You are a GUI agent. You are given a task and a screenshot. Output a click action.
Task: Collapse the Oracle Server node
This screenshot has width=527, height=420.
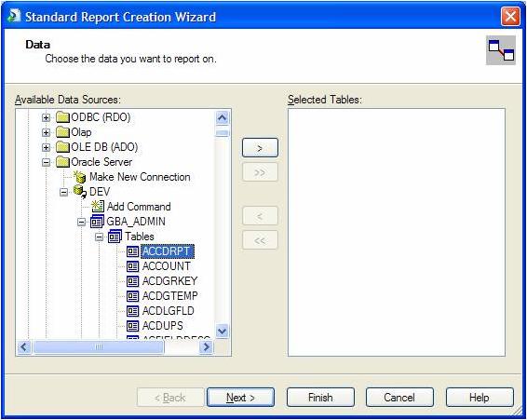coord(46,162)
